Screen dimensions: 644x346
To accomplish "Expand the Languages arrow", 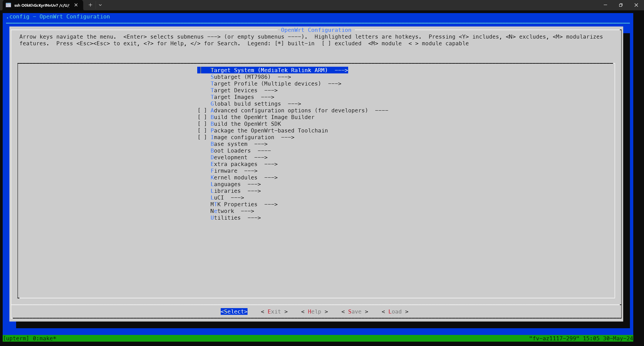I will (254, 184).
